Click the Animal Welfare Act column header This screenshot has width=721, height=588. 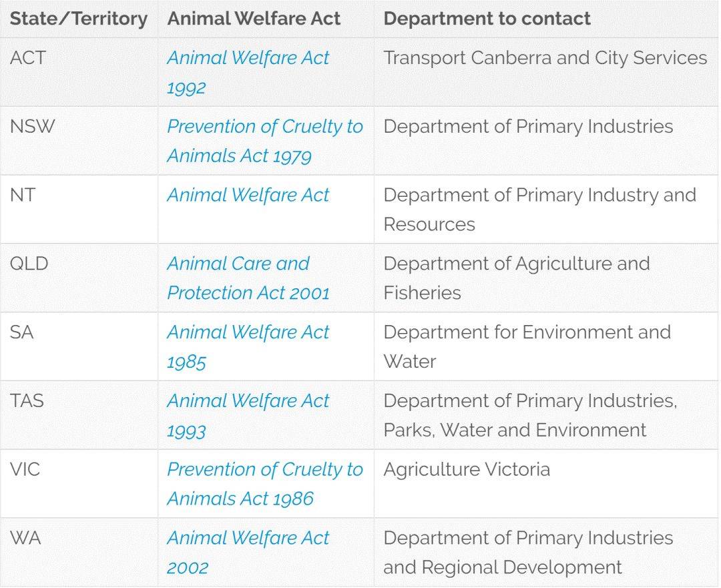pos(254,19)
